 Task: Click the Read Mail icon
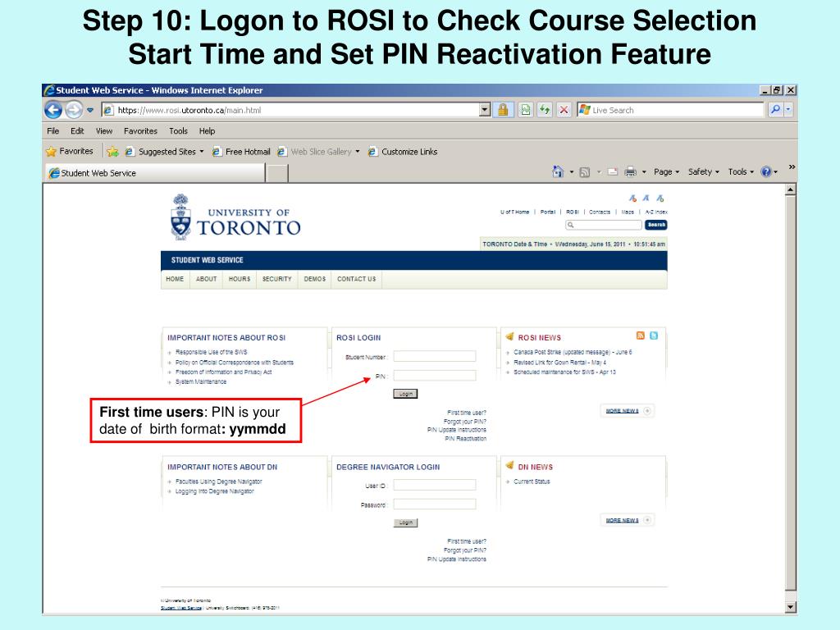coord(613,172)
